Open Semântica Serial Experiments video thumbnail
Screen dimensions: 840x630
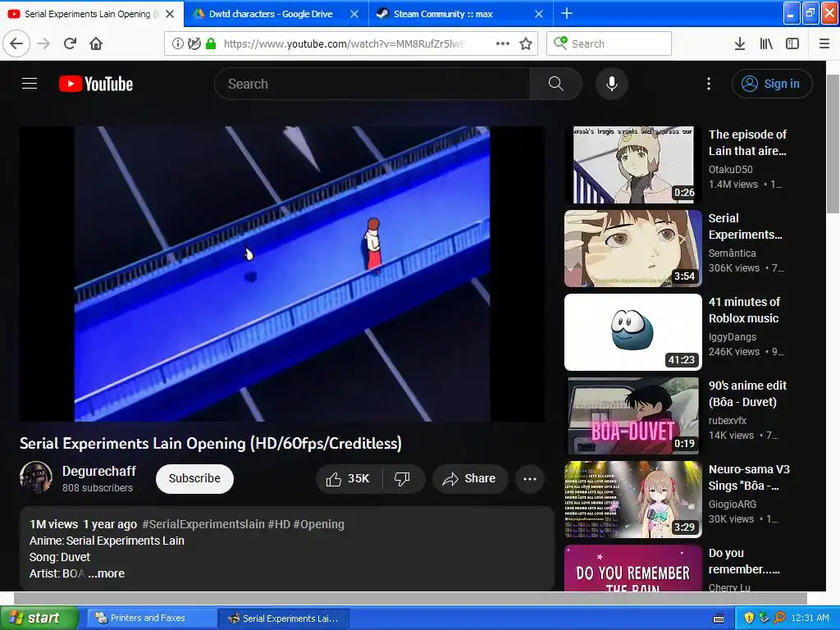click(632, 248)
